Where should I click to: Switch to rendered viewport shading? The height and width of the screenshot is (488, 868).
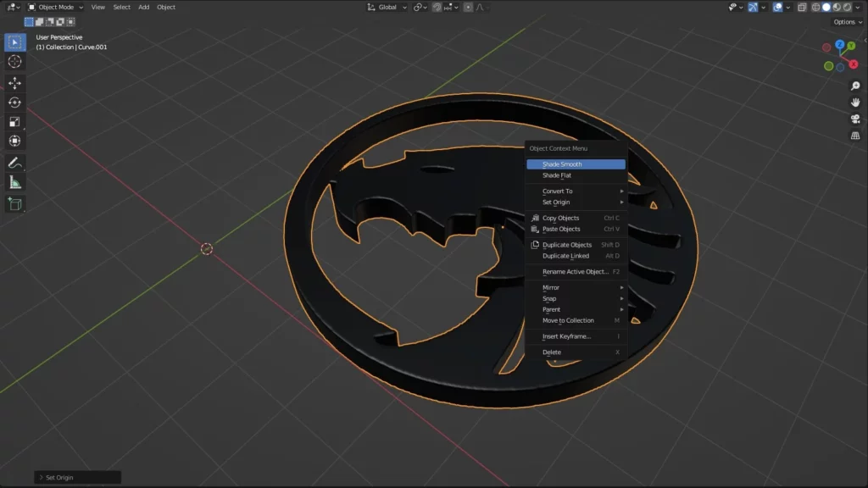[x=847, y=7]
